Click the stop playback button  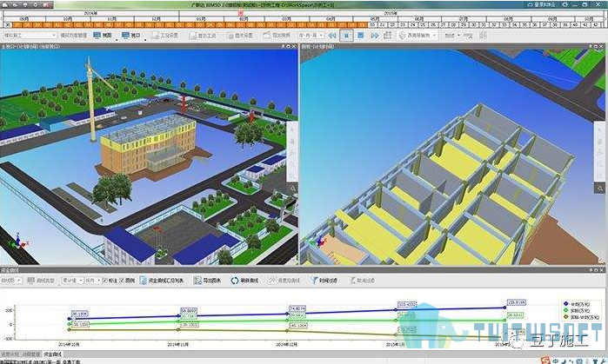(361, 36)
